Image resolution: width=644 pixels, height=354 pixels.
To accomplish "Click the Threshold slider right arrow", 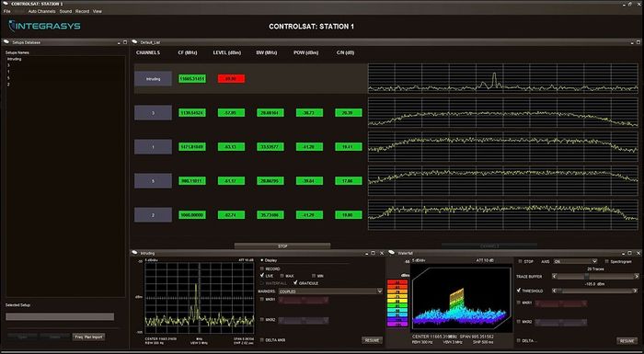I will [637, 291].
